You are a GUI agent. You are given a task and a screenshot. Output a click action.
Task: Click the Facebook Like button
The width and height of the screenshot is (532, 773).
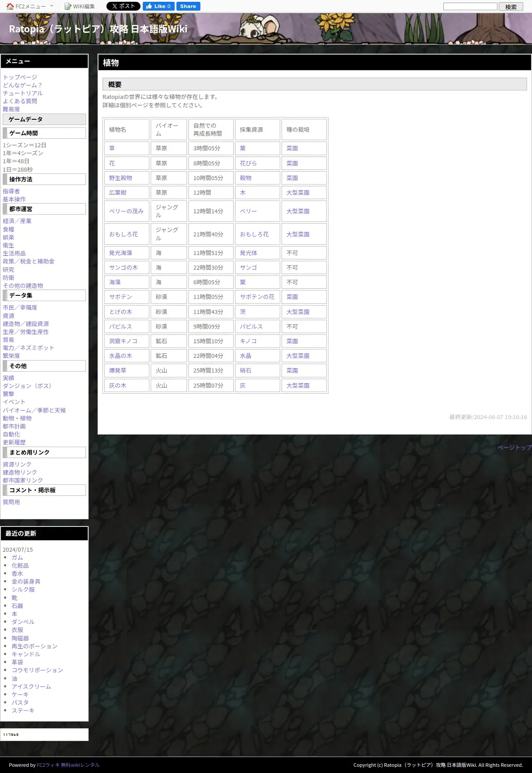pyautogui.click(x=158, y=6)
